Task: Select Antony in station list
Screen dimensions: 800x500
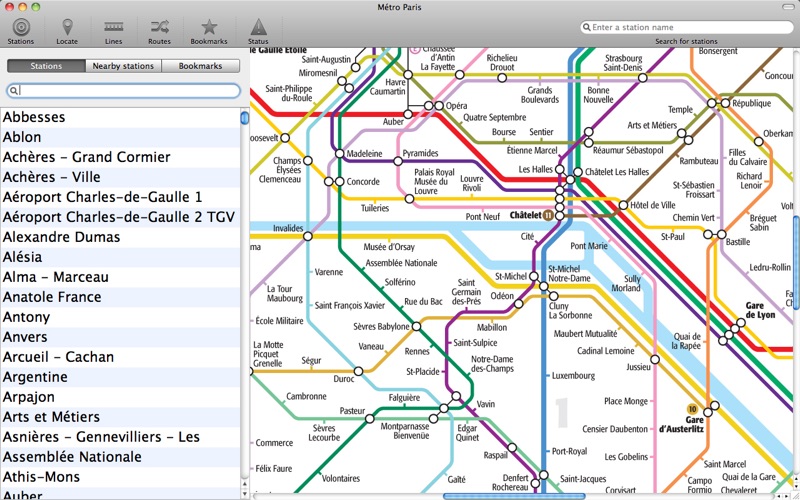Action: tap(120, 317)
